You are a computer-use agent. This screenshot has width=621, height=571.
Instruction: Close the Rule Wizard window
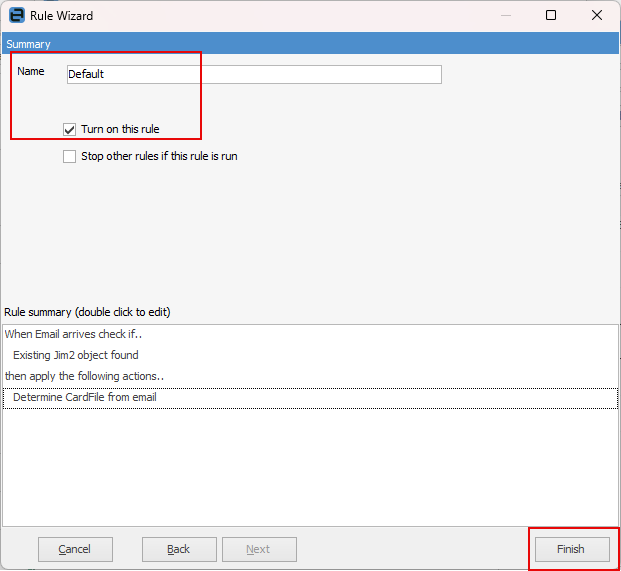(596, 15)
